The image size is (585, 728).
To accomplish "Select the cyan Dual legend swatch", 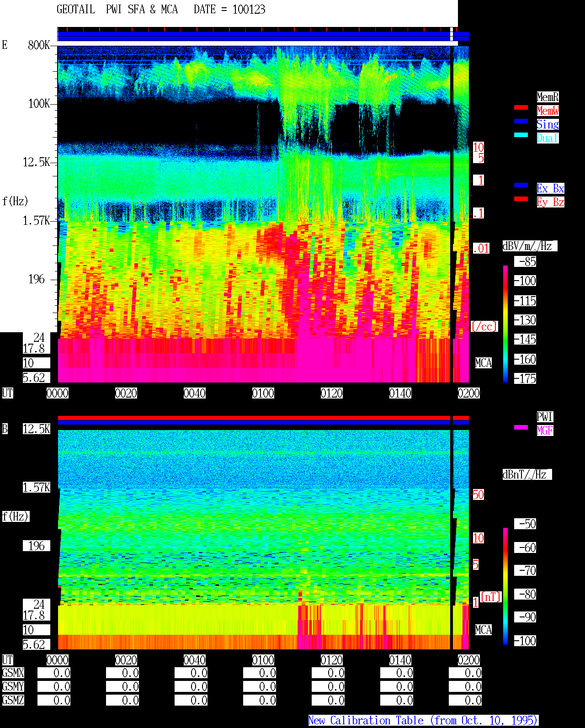I will coord(521,135).
